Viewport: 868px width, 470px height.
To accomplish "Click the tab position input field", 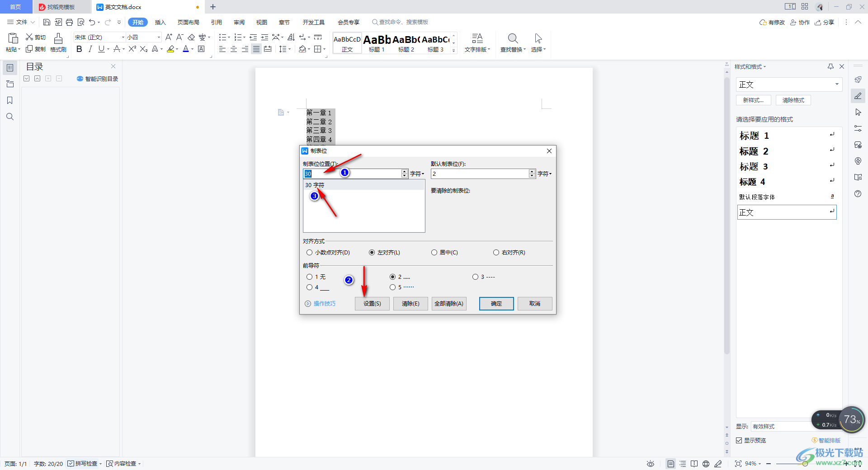I will pyautogui.click(x=352, y=174).
